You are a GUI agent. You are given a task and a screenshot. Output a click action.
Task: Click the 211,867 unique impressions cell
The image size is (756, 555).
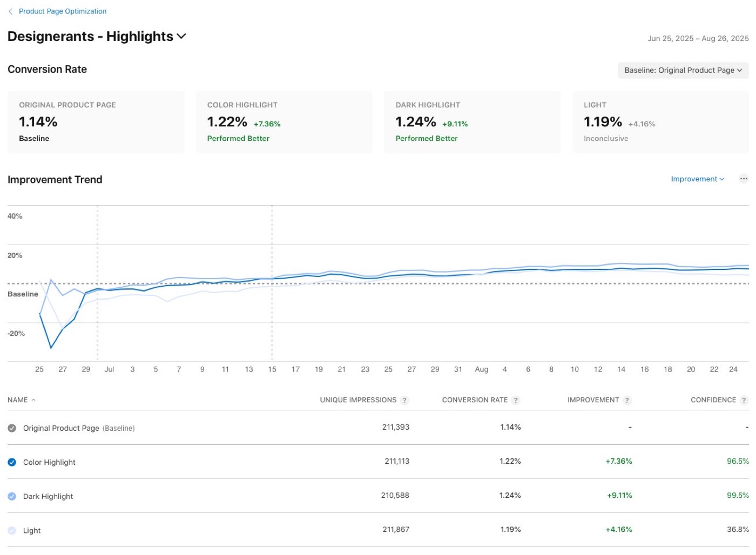[x=396, y=529]
